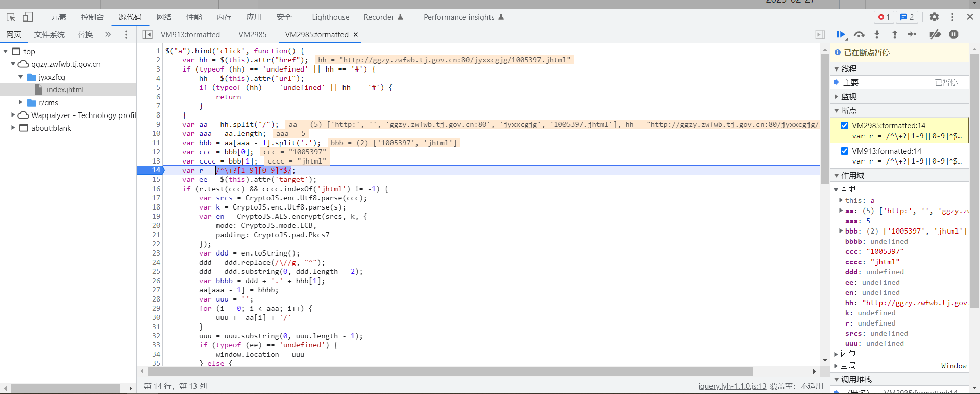Close the DevTools panel

(970, 17)
